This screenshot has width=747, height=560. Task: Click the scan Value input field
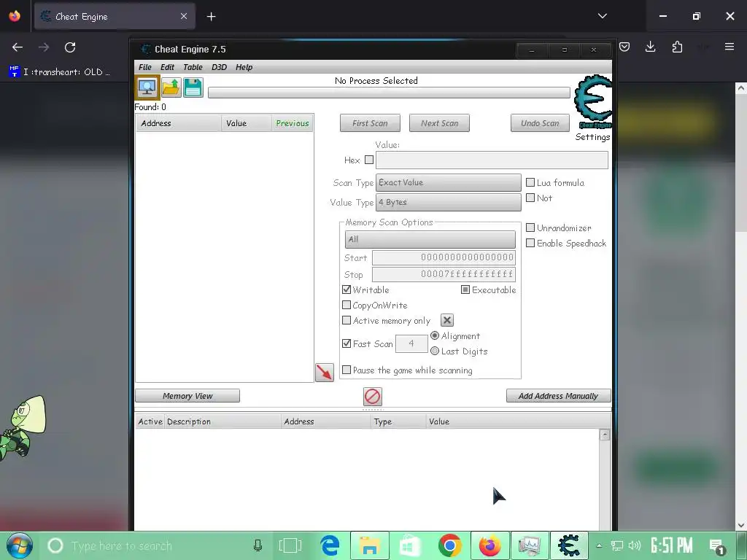click(492, 160)
